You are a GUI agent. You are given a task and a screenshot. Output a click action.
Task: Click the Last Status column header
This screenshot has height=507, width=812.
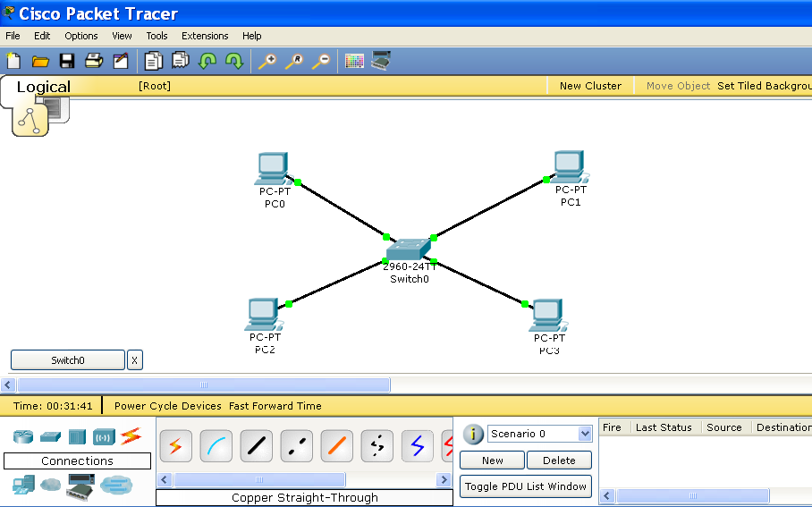coord(664,427)
